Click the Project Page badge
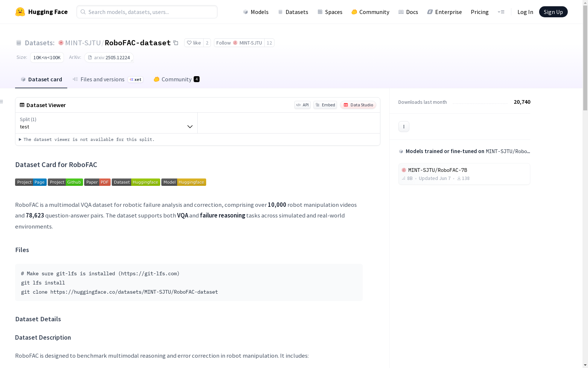This screenshot has width=588, height=368. point(31,182)
